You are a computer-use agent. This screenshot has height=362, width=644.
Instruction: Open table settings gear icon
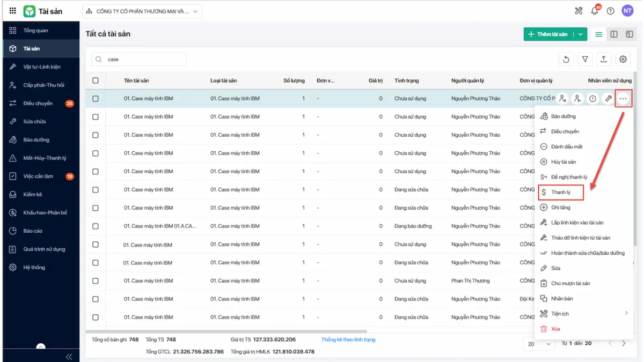623,60
